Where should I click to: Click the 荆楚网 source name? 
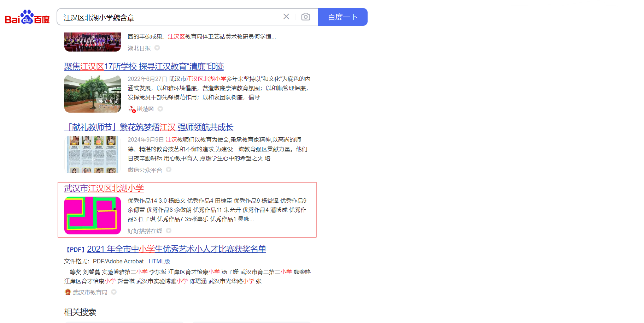145,109
